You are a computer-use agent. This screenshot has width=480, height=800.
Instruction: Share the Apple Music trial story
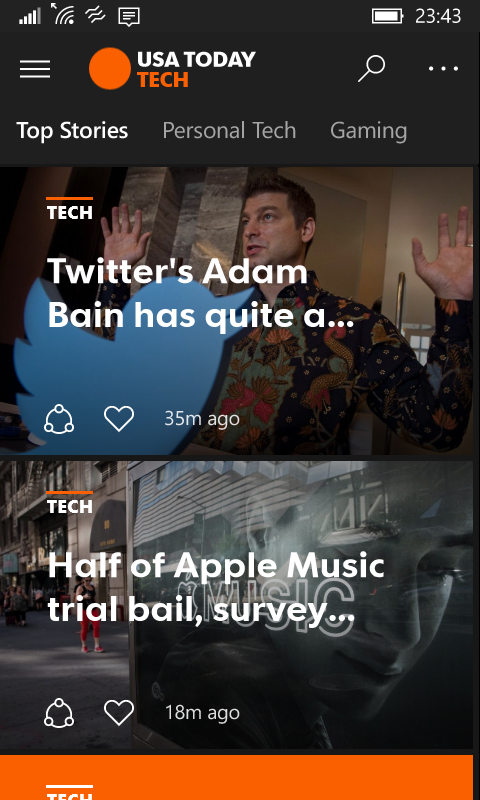tap(59, 713)
